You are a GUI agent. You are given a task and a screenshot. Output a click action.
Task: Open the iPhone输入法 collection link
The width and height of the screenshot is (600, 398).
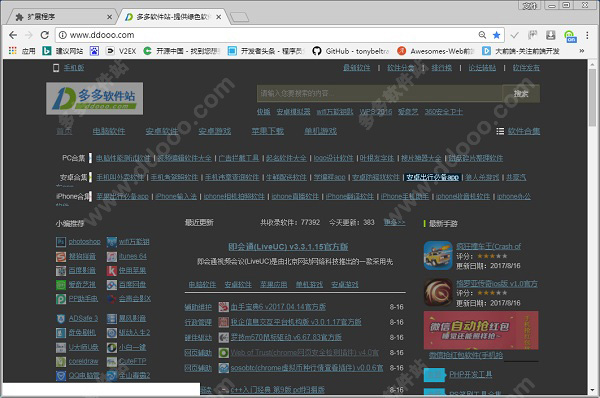coord(176,196)
